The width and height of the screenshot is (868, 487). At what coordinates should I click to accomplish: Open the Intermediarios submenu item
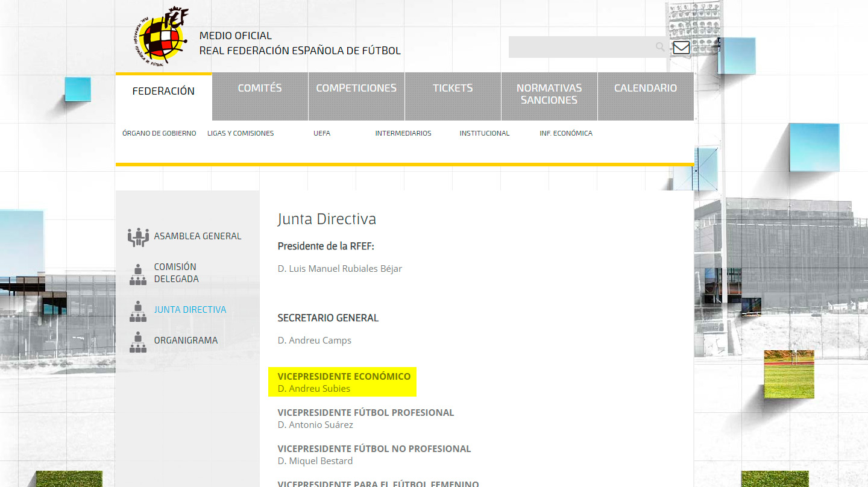tap(403, 133)
